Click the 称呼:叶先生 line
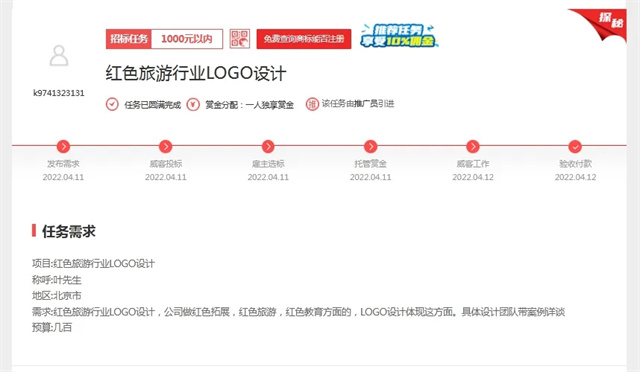The height and width of the screenshot is (372, 640). pyautogui.click(x=57, y=280)
